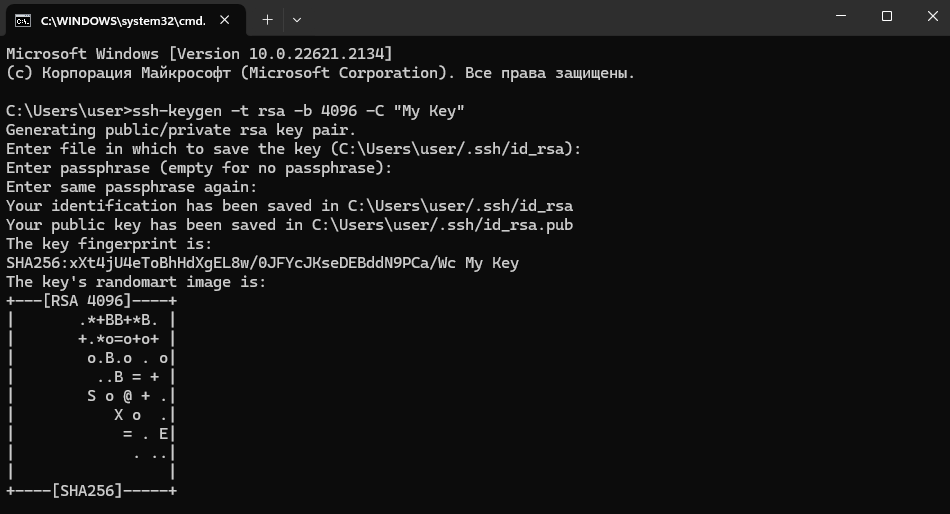Close the terminal window
Viewport: 950px width, 514px height.
tap(932, 16)
